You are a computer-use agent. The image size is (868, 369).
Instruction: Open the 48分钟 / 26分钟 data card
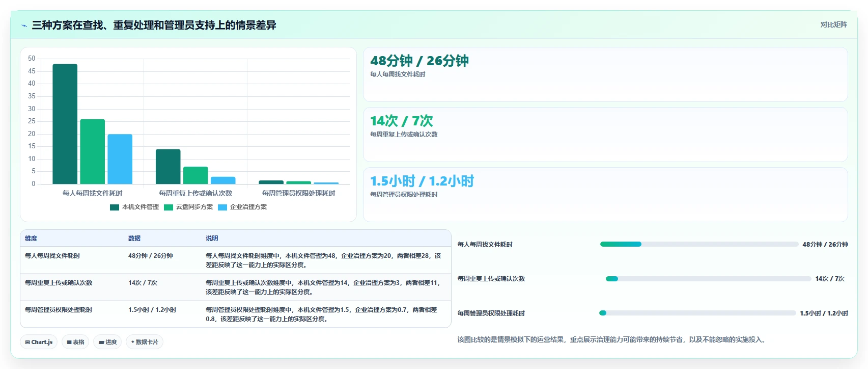point(605,74)
